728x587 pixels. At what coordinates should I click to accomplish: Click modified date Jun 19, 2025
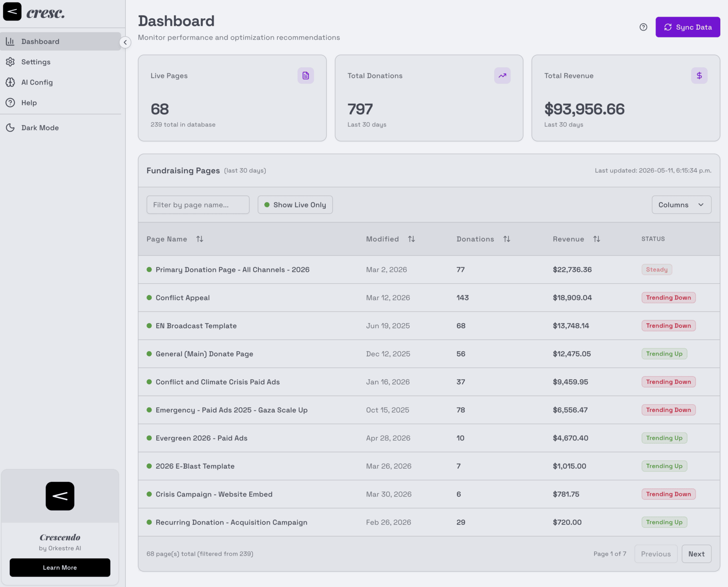coord(388,326)
